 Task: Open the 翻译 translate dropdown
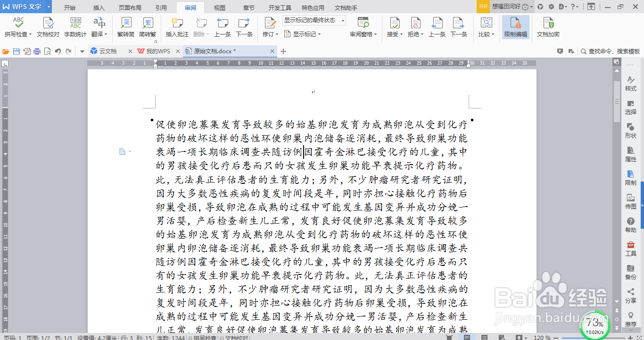pyautogui.click(x=99, y=34)
